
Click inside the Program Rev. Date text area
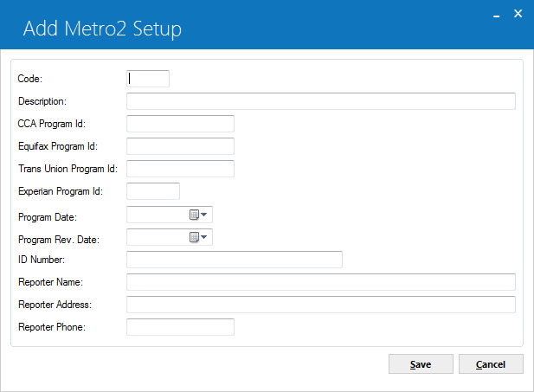158,237
